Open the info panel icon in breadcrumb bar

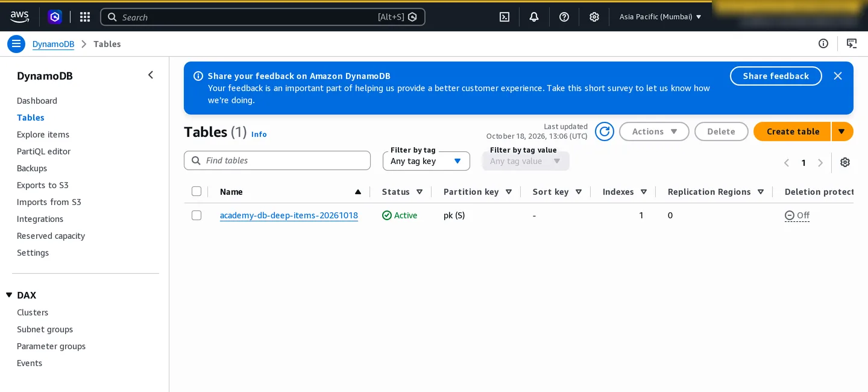pos(823,43)
